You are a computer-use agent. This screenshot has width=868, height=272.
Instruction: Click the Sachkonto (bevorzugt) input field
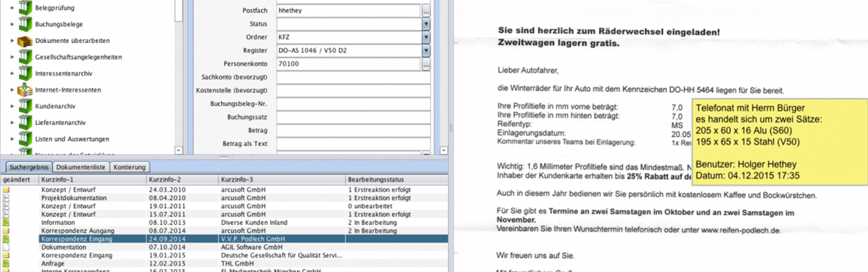(353, 77)
